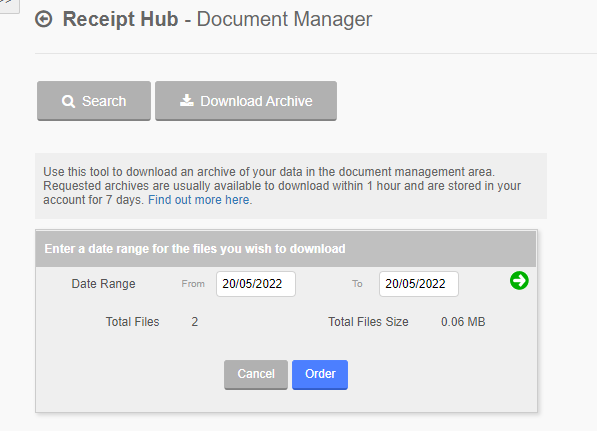Focus the From date field
Image resolution: width=597 pixels, height=431 pixels.
256,284
